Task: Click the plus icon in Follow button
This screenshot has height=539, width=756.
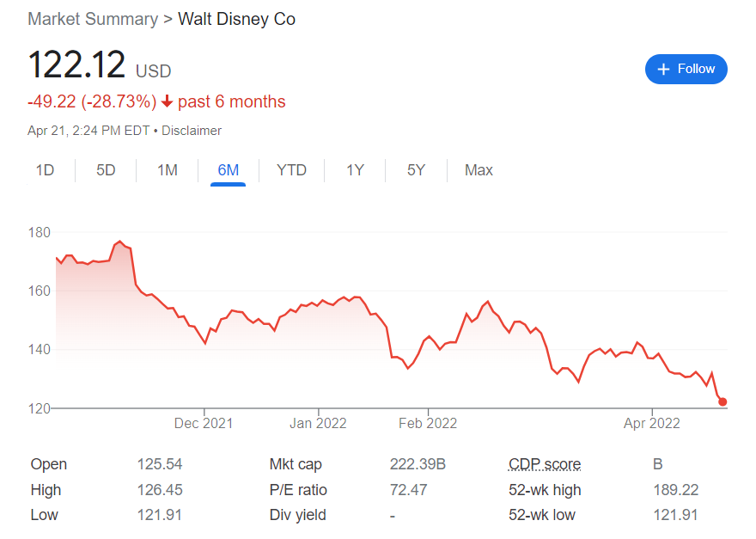Action: (663, 69)
